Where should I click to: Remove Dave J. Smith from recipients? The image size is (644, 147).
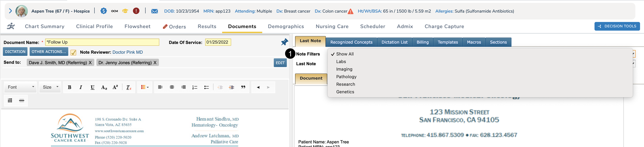(90, 63)
